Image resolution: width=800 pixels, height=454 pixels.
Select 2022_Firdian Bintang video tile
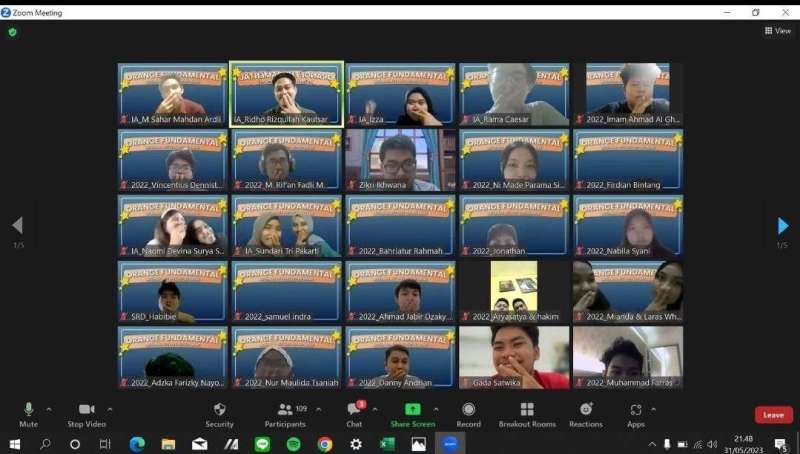coord(628,160)
